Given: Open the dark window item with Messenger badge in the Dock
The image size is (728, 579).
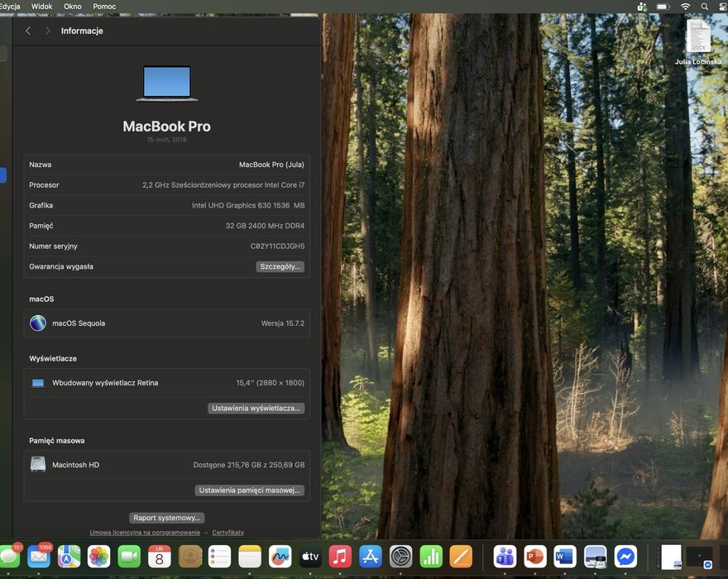Looking at the screenshot, I should click(699, 557).
